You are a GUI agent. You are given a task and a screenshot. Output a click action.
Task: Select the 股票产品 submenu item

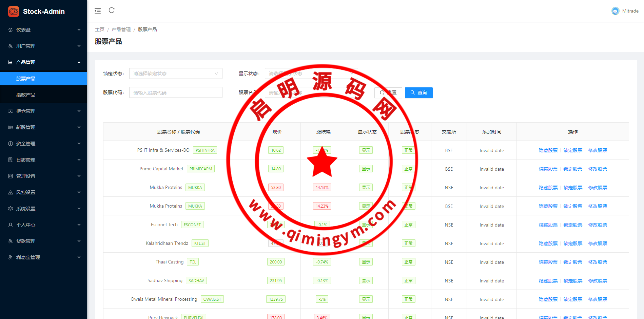click(26, 79)
